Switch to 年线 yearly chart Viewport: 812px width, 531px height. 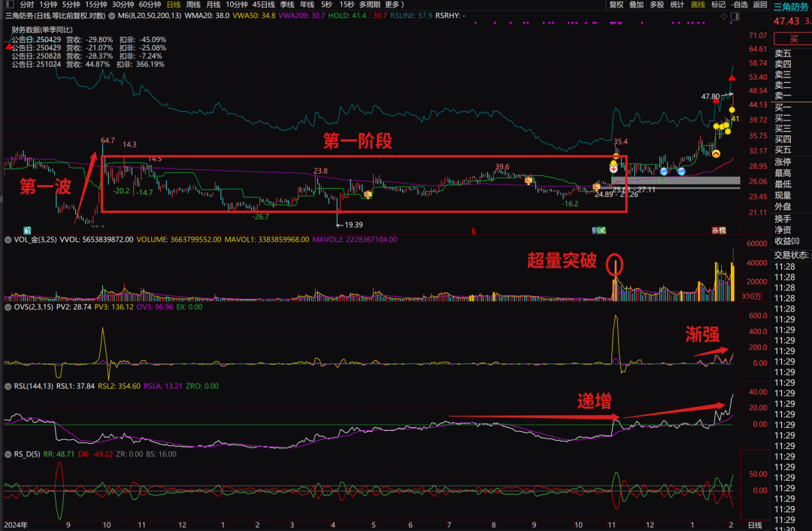[x=307, y=5]
